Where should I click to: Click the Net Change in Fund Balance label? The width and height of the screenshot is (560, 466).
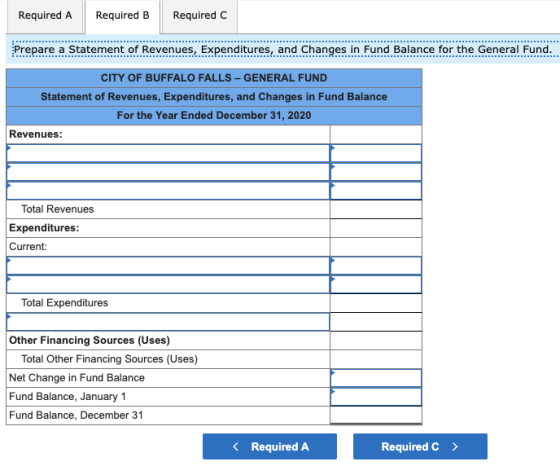tap(77, 378)
